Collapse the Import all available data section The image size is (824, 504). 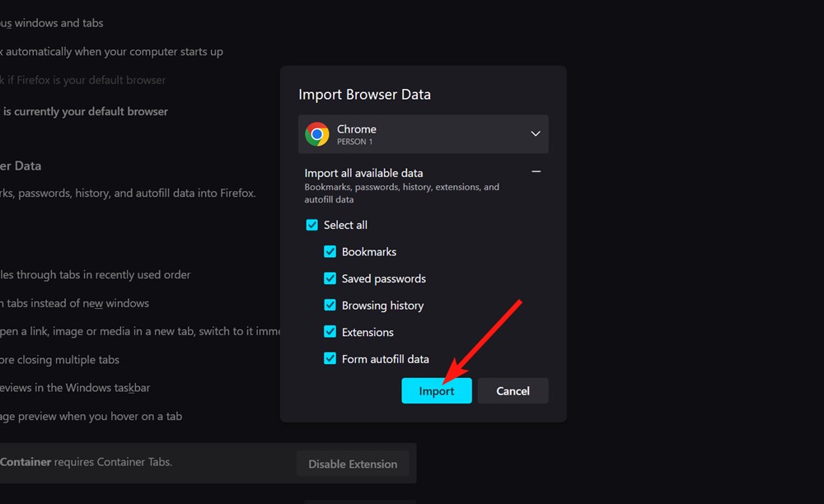point(536,171)
